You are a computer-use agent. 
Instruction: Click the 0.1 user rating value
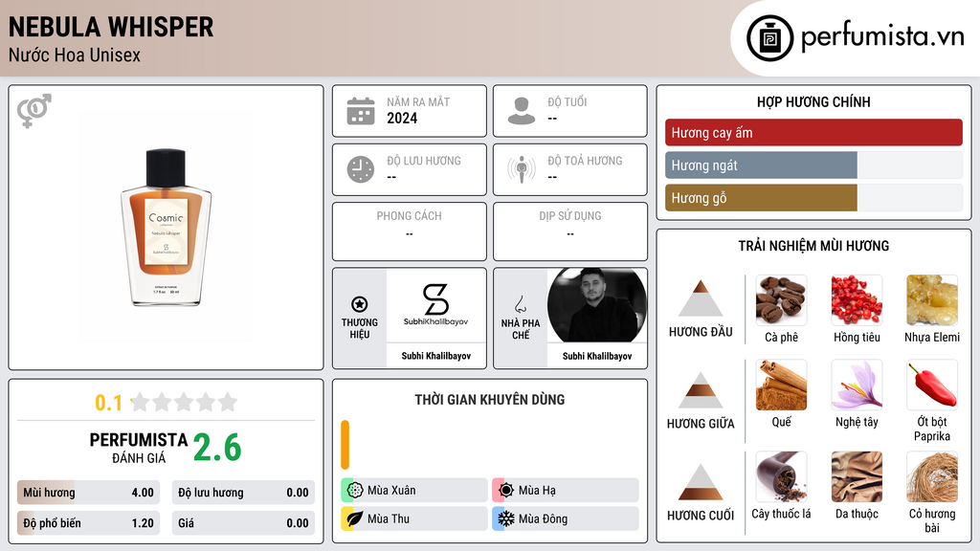click(108, 403)
